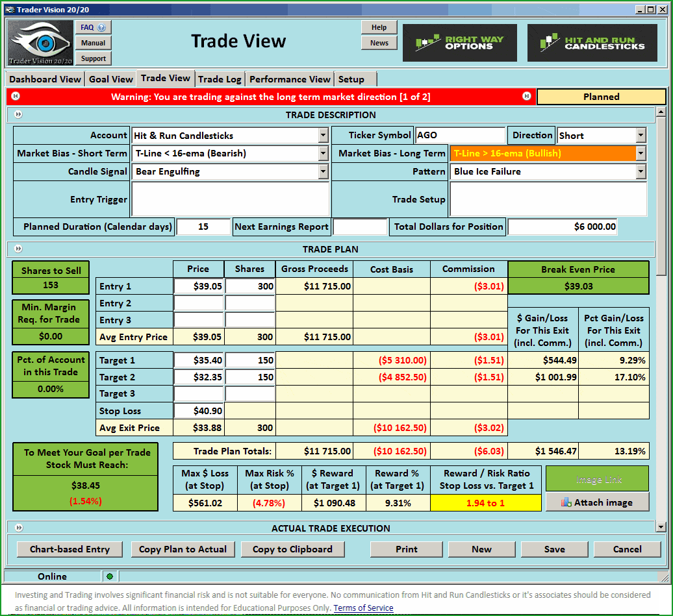Click the Entry Trigger text box

tap(231, 199)
